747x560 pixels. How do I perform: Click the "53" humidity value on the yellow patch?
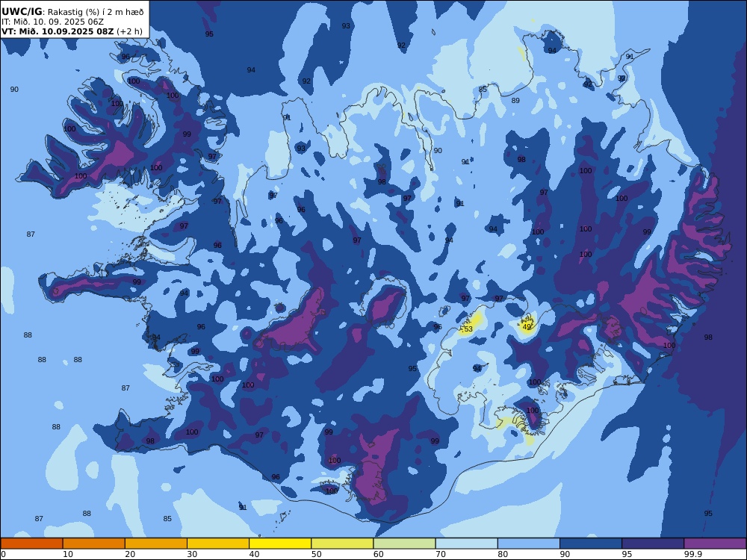click(x=468, y=329)
